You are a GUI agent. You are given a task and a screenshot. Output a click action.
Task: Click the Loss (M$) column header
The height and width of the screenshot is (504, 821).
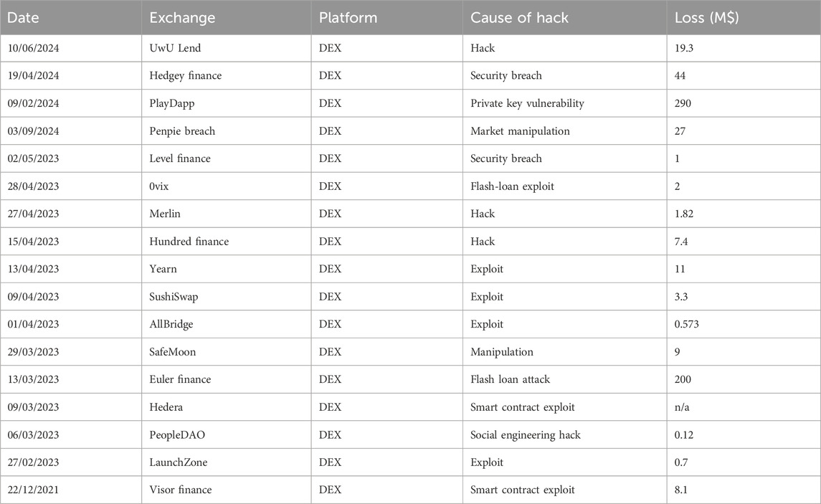tap(707, 17)
